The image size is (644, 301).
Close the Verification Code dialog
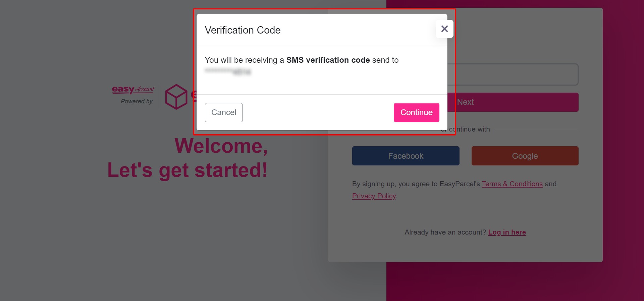(444, 29)
